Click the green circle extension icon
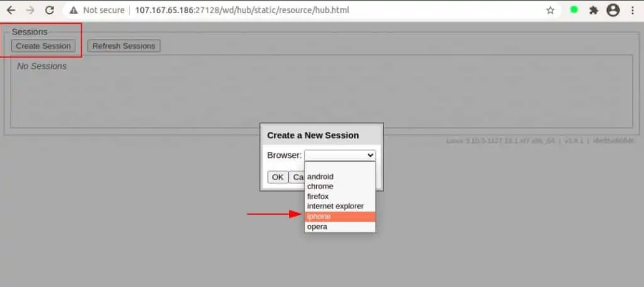The height and width of the screenshot is (287, 644). click(x=574, y=10)
